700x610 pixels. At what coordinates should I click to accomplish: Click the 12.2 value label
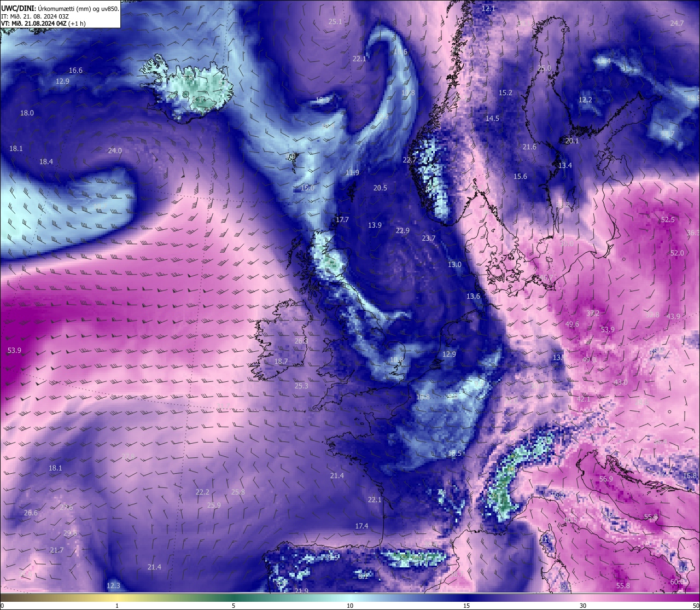(585, 100)
